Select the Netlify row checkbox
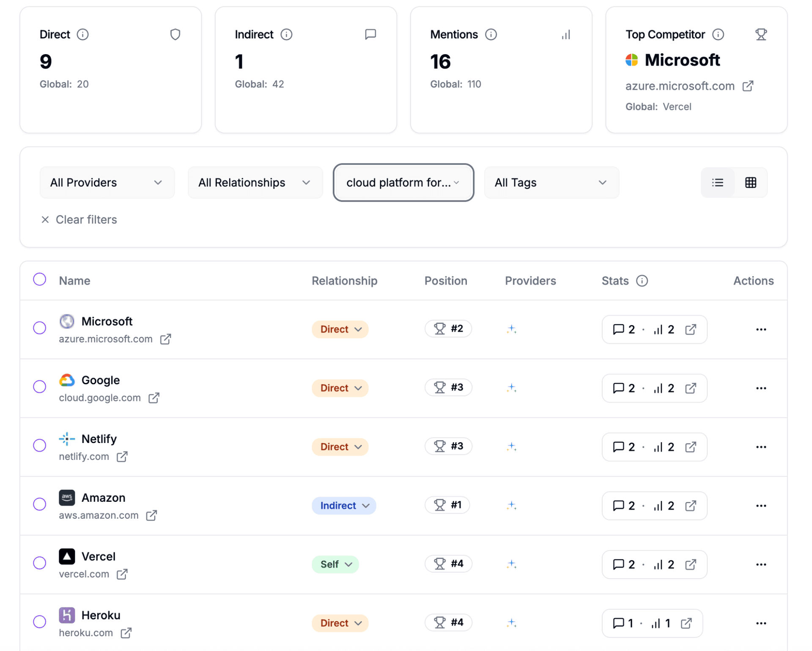Screen dimensions: 812x651 tap(40, 445)
